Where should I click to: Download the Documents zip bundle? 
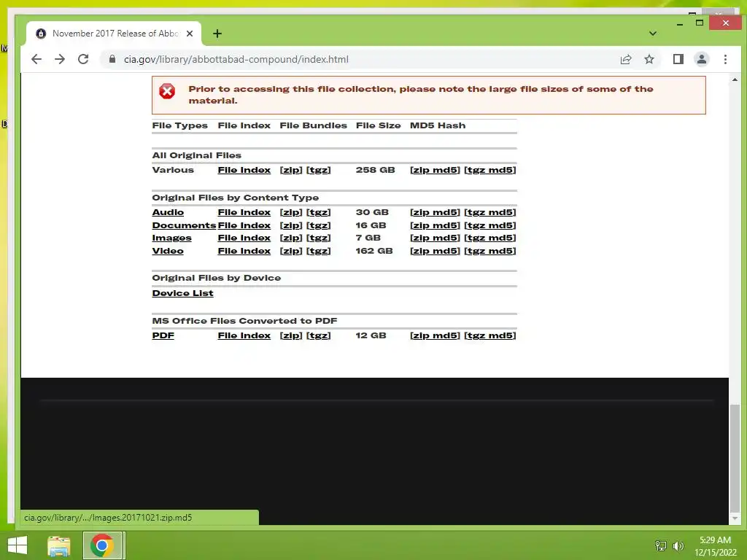[x=291, y=225]
